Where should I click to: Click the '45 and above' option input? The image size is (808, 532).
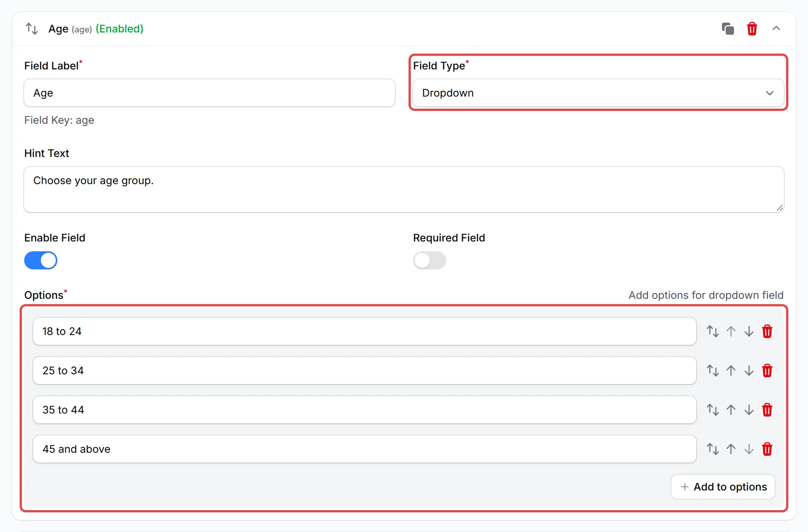coord(365,449)
